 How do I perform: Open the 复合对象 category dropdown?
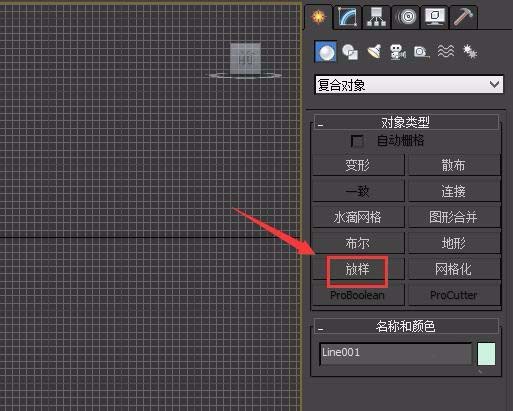(409, 85)
